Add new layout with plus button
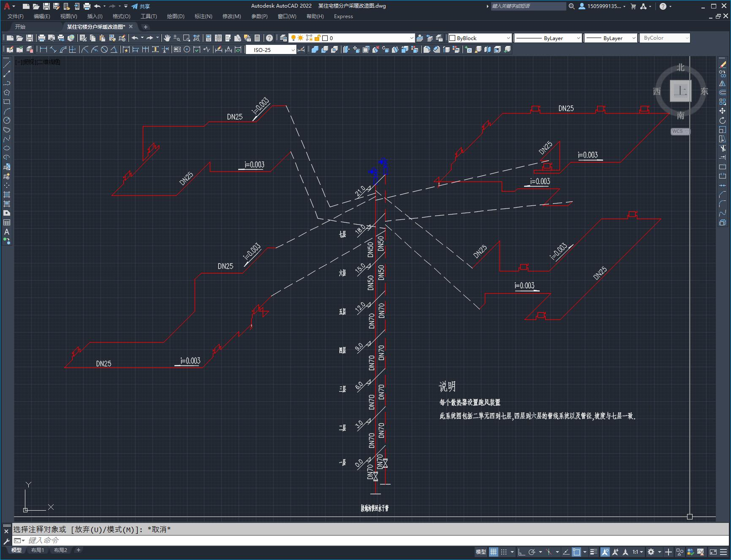Viewport: 731px width, 560px height. click(79, 550)
